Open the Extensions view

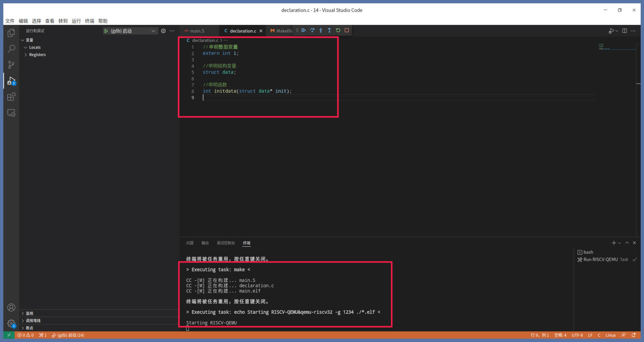(x=11, y=97)
